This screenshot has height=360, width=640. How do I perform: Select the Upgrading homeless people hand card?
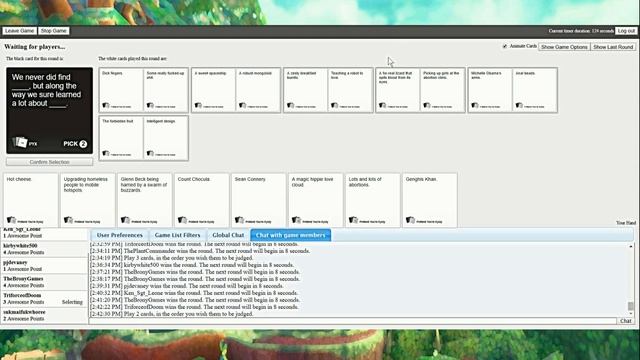click(x=87, y=200)
